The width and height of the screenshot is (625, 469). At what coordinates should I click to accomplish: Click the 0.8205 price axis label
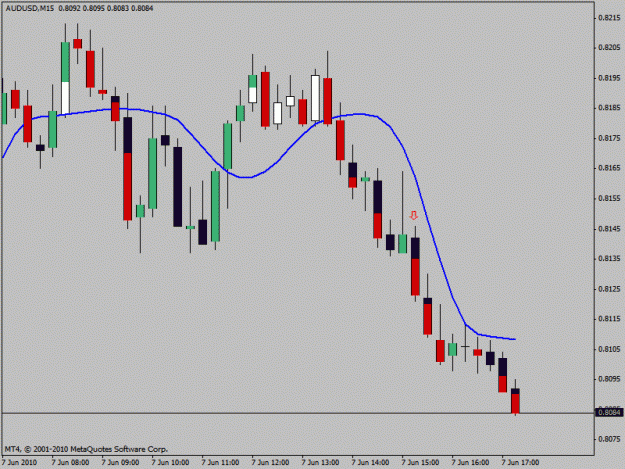609,47
